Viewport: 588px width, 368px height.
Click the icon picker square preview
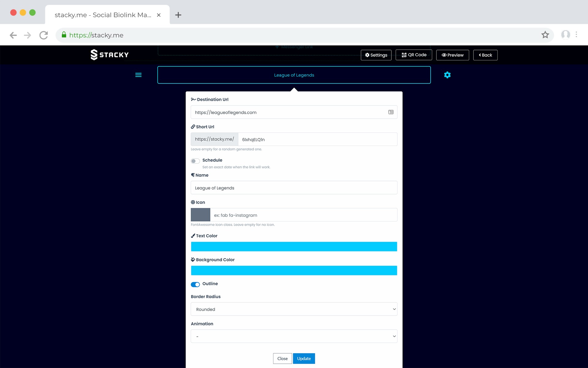pos(200,215)
